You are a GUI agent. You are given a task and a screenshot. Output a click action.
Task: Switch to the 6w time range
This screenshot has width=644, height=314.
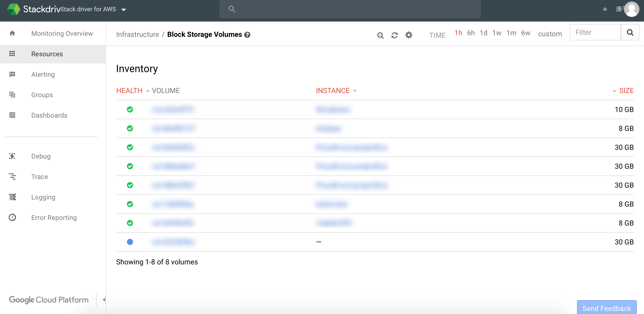[x=525, y=33]
